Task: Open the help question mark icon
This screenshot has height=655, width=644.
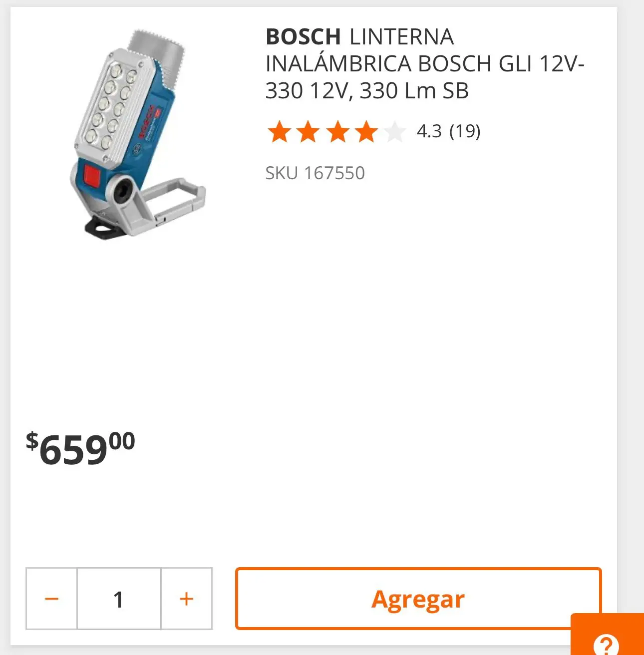Action: tap(606, 644)
